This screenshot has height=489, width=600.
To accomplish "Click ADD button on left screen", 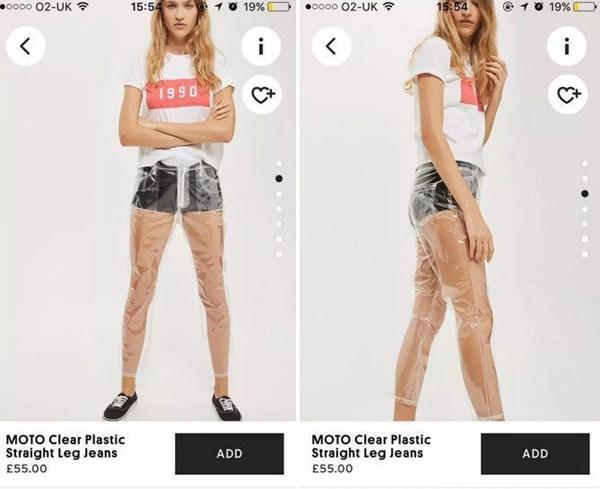I will click(x=230, y=454).
